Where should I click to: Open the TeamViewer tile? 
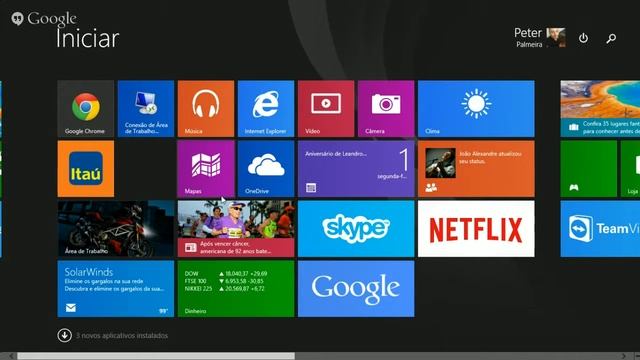[600, 229]
